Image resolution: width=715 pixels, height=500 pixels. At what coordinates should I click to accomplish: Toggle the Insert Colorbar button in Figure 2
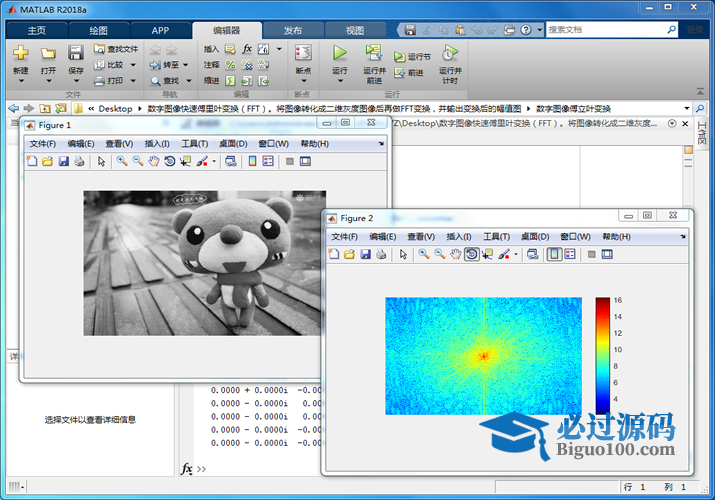pyautogui.click(x=553, y=254)
